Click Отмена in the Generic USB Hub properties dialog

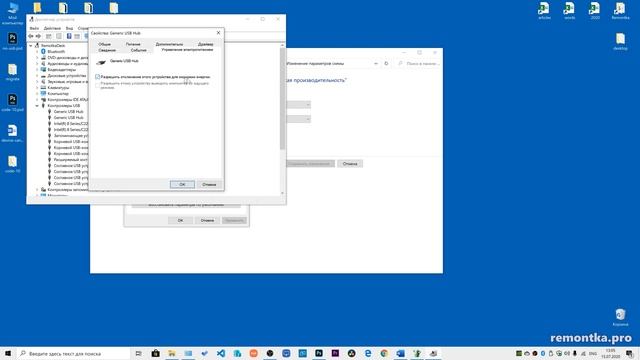coord(209,184)
